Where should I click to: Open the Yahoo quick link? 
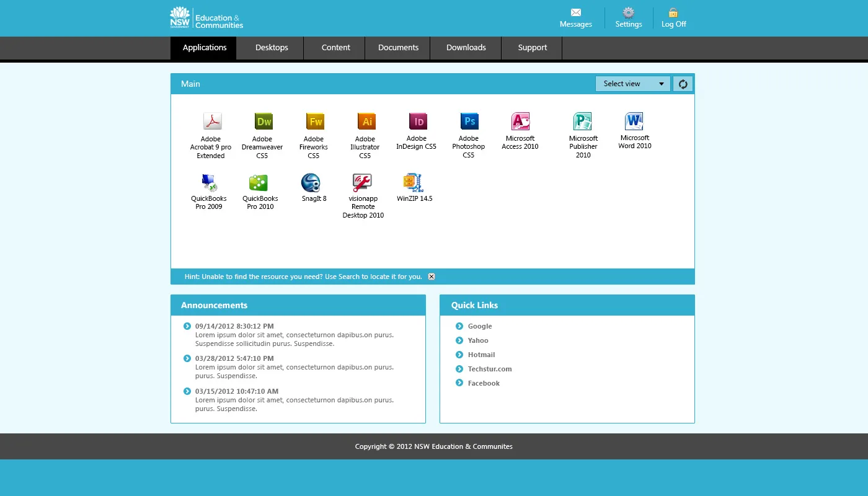[x=478, y=340]
